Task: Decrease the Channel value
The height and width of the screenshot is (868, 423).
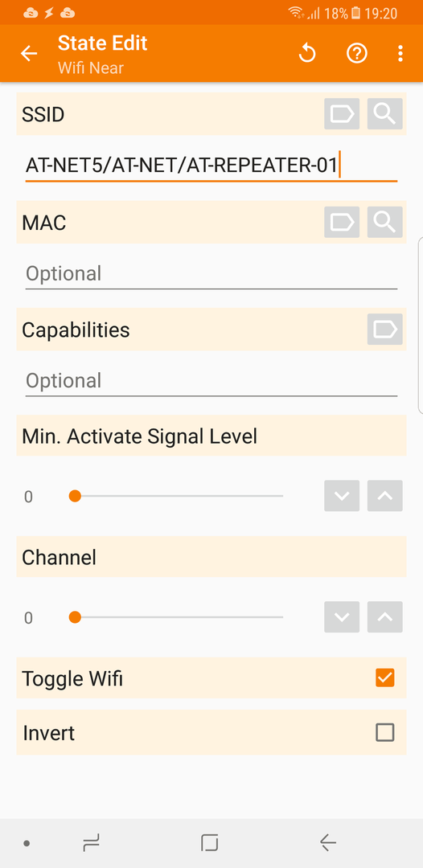Action: [x=342, y=616]
